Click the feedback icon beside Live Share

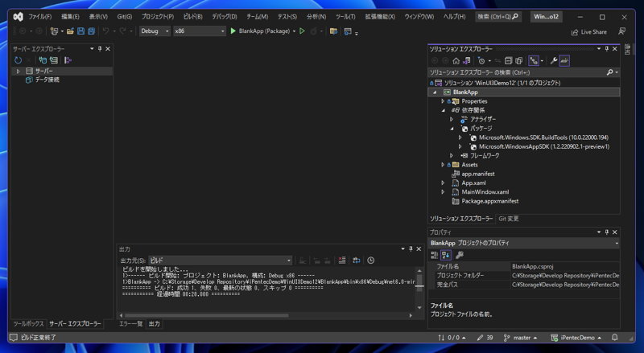(622, 31)
